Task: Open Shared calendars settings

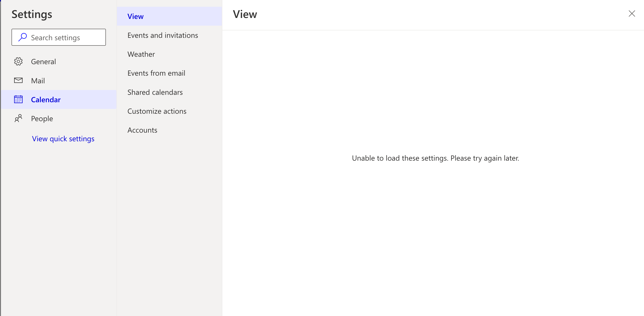Action: click(155, 92)
